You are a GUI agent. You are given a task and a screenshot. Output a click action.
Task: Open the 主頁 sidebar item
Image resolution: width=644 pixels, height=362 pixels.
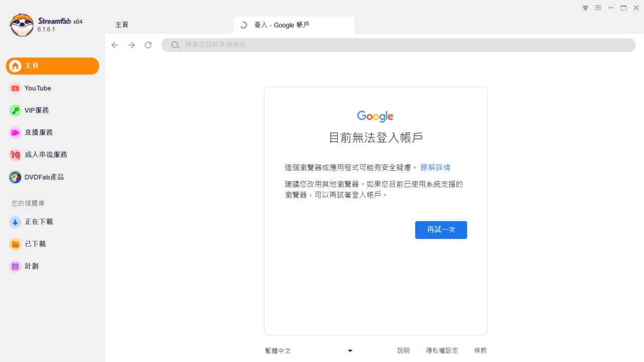click(x=52, y=66)
